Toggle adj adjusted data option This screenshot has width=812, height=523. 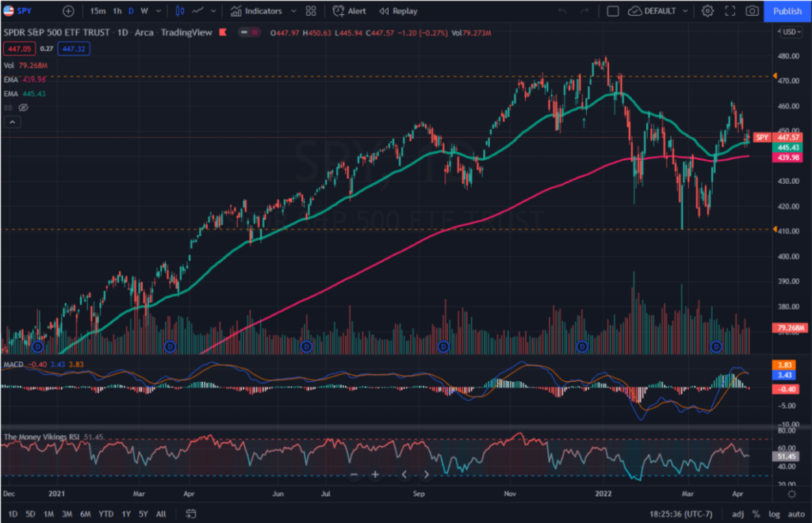tap(738, 513)
